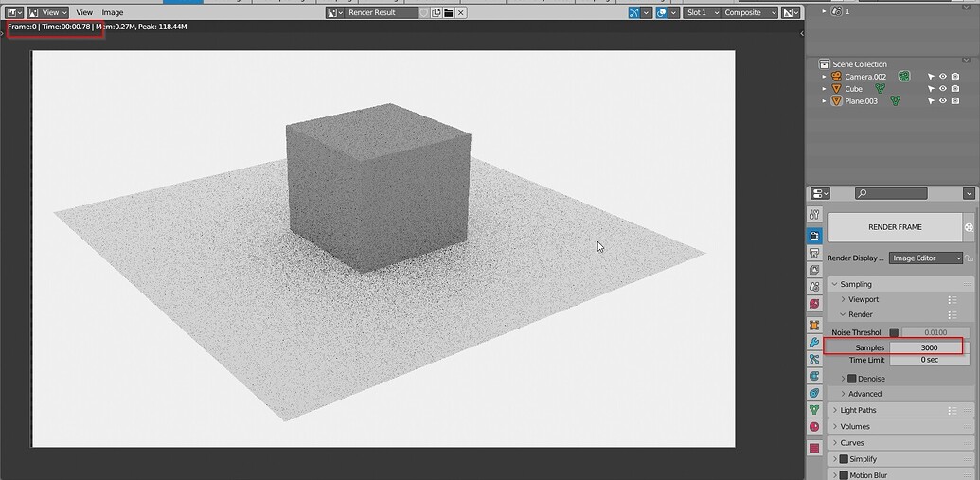Open the Particles properties tab

coord(814,360)
